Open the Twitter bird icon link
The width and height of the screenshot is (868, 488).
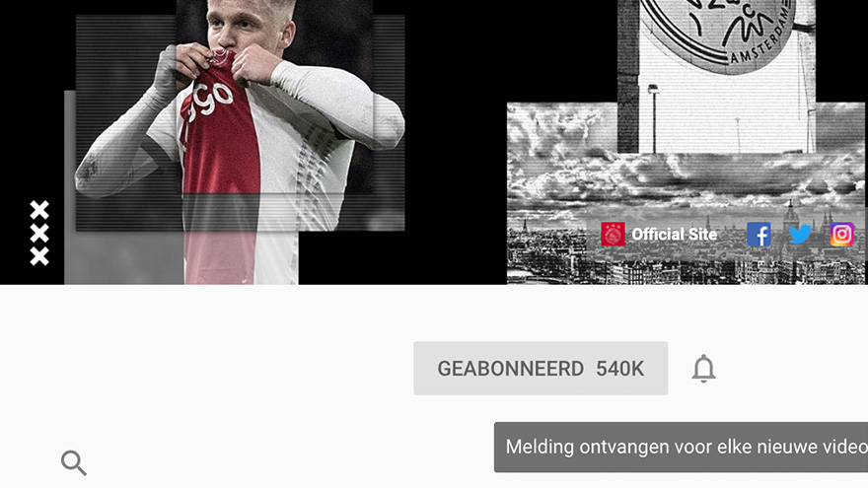800,234
